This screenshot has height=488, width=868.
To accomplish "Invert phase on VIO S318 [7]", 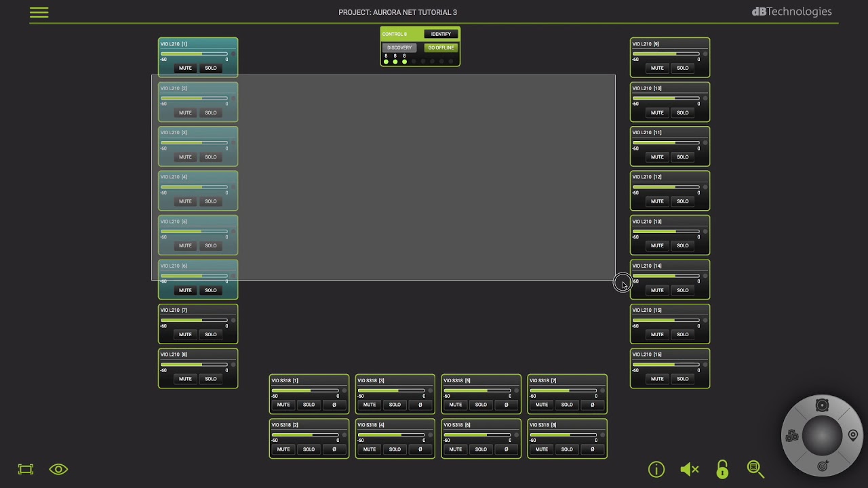I will coord(593,405).
